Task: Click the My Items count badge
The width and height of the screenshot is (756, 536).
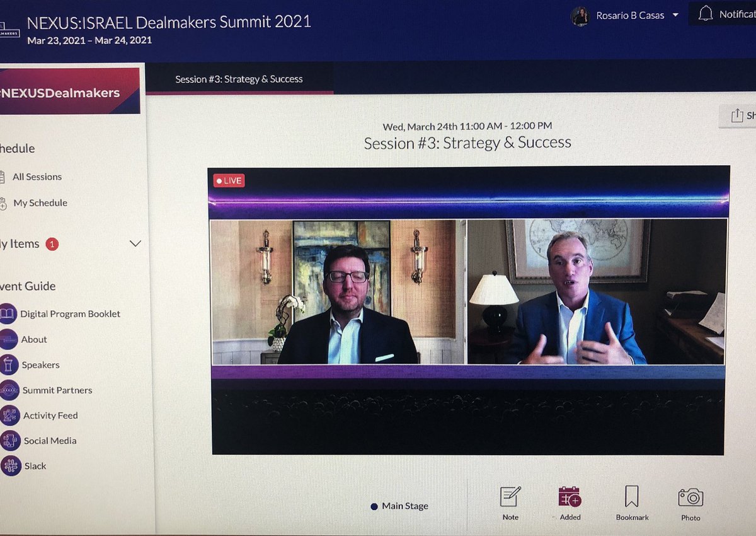Action: point(52,244)
